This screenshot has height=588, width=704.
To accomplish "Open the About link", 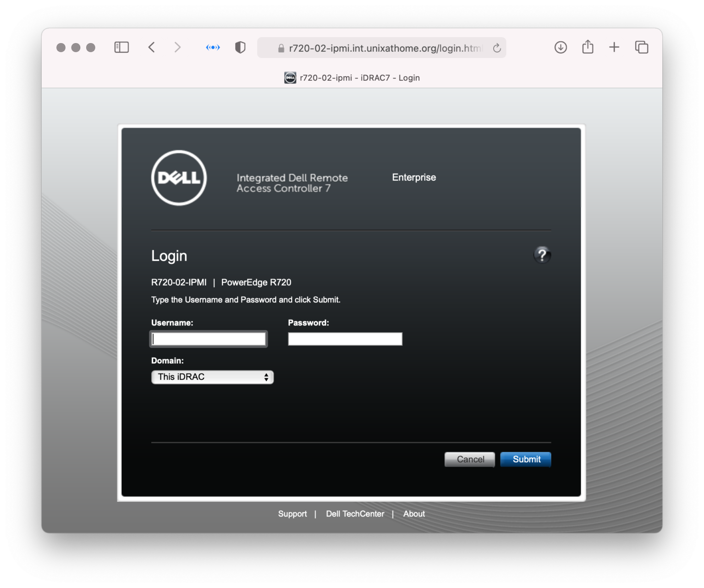I will pyautogui.click(x=414, y=514).
